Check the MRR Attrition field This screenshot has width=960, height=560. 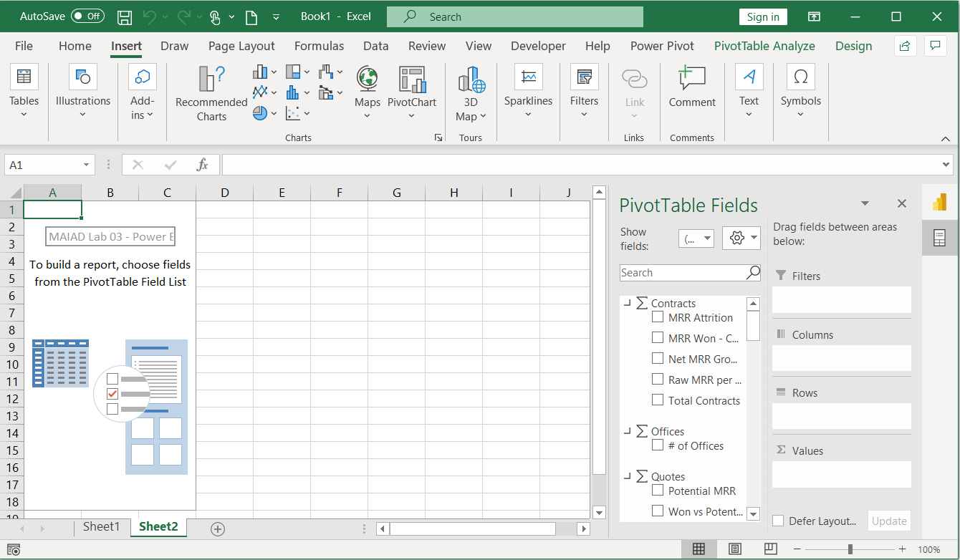pos(658,317)
